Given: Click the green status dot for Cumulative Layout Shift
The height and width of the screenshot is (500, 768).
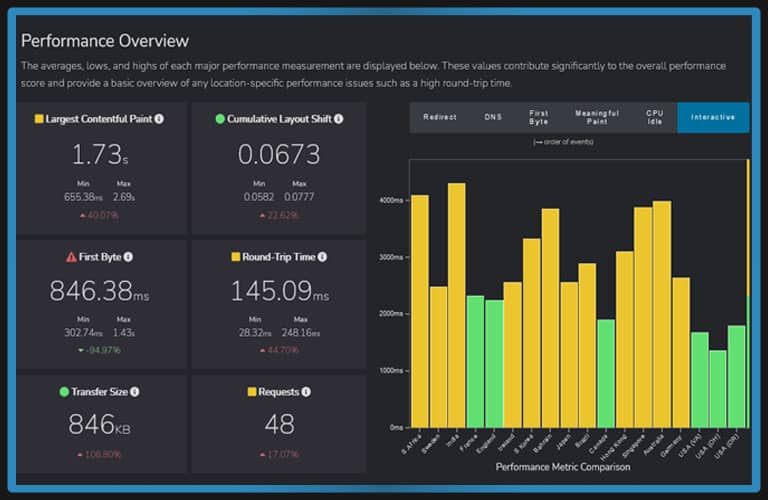Looking at the screenshot, I should 220,119.
